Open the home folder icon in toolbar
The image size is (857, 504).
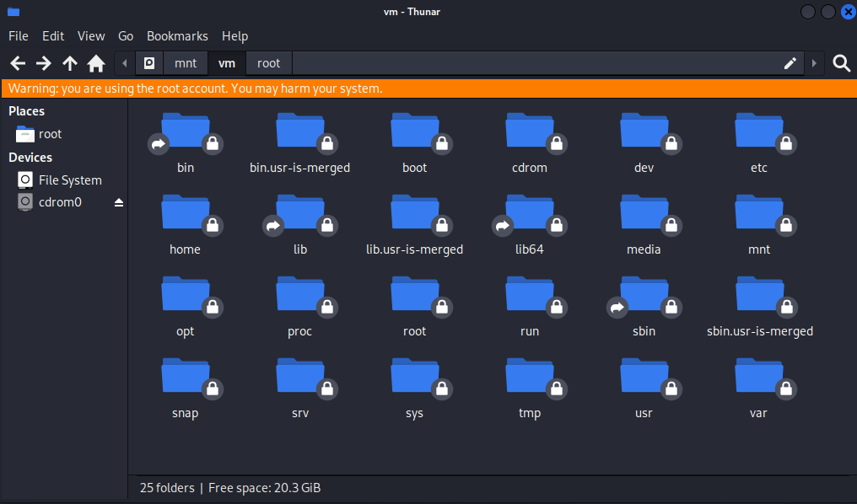pyautogui.click(x=96, y=63)
